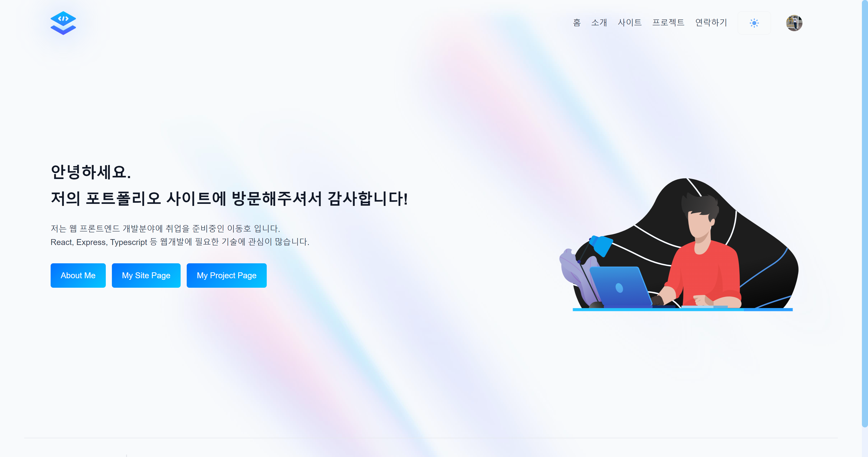Select the 사이트 navigation link
Image resolution: width=868 pixels, height=457 pixels.
pyautogui.click(x=630, y=23)
